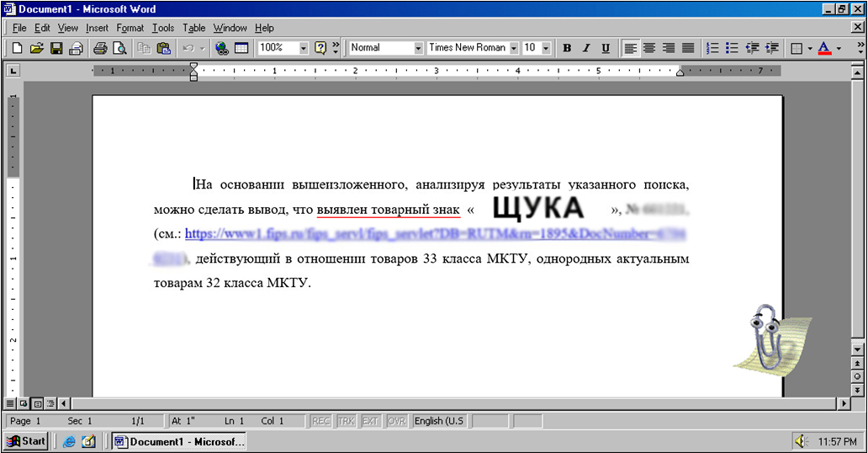Open the File menu
Screen dimensions: 868x453
pos(19,28)
